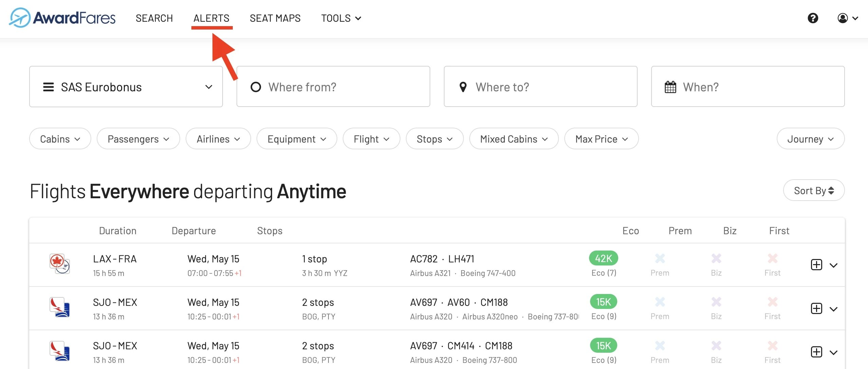The height and width of the screenshot is (369, 868).
Task: Click the Duration column header
Action: [117, 230]
